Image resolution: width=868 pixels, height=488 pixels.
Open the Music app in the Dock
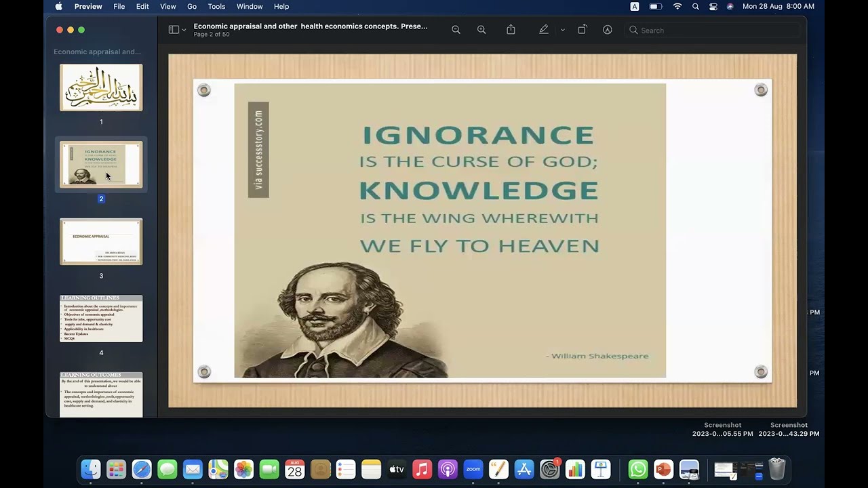tap(422, 469)
